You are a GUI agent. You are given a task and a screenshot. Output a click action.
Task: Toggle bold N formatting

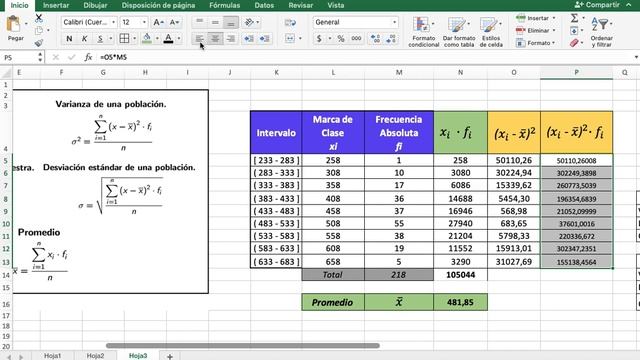click(69, 39)
